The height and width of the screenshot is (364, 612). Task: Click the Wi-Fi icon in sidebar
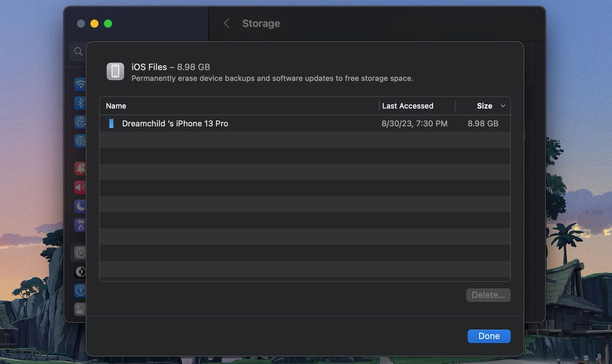point(80,84)
